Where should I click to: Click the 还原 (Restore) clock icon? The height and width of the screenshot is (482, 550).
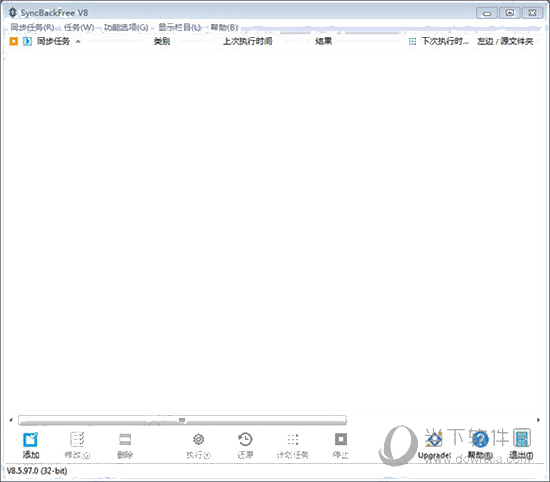point(245,439)
